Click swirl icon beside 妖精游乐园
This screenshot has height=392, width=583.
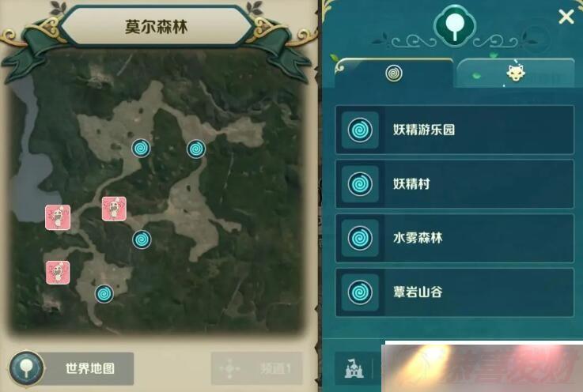coord(360,130)
